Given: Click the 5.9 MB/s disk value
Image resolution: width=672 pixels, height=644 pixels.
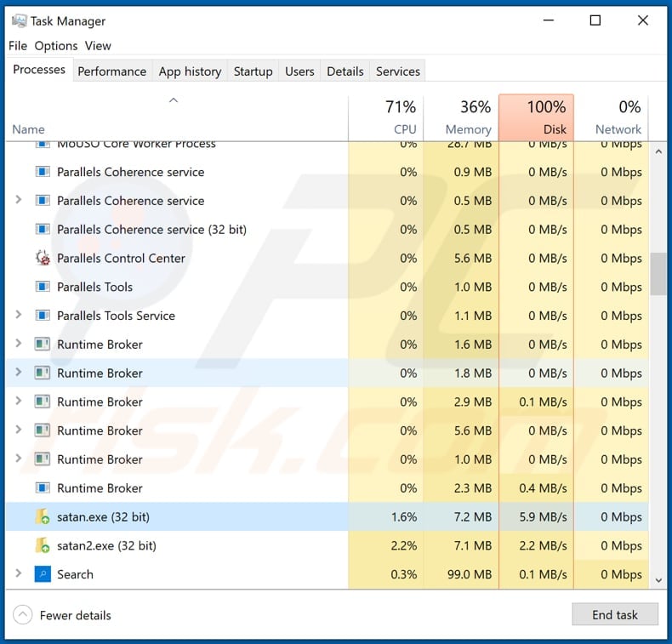Looking at the screenshot, I should 543,516.
